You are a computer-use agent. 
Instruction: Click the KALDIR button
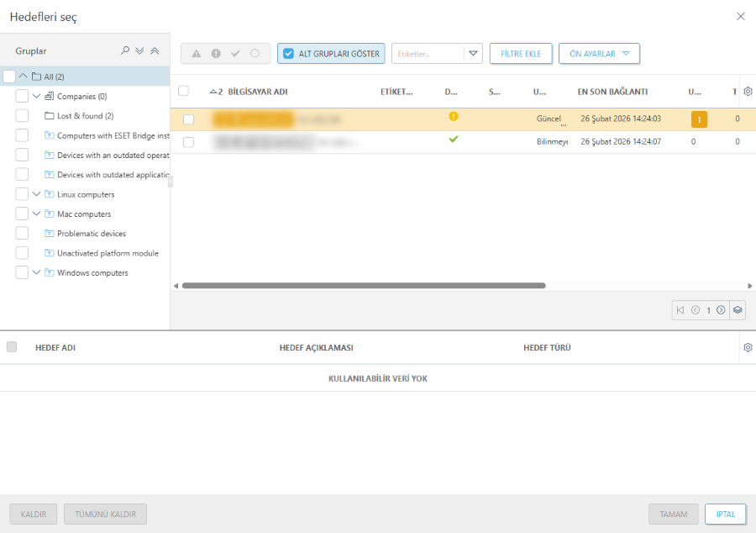(x=34, y=515)
